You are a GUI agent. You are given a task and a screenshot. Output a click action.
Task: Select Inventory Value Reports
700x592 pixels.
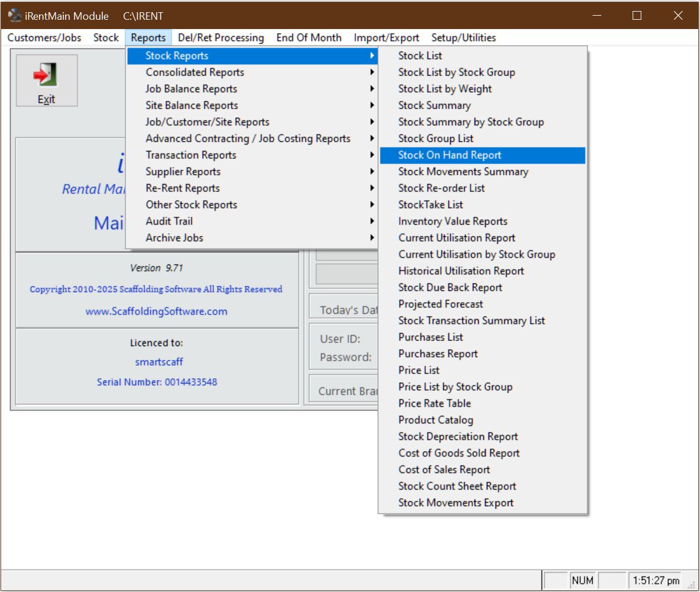[453, 221]
